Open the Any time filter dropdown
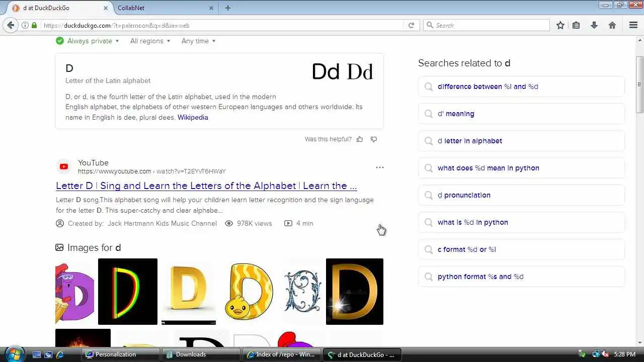Screen dimensions: 644x362 tap(198, 41)
